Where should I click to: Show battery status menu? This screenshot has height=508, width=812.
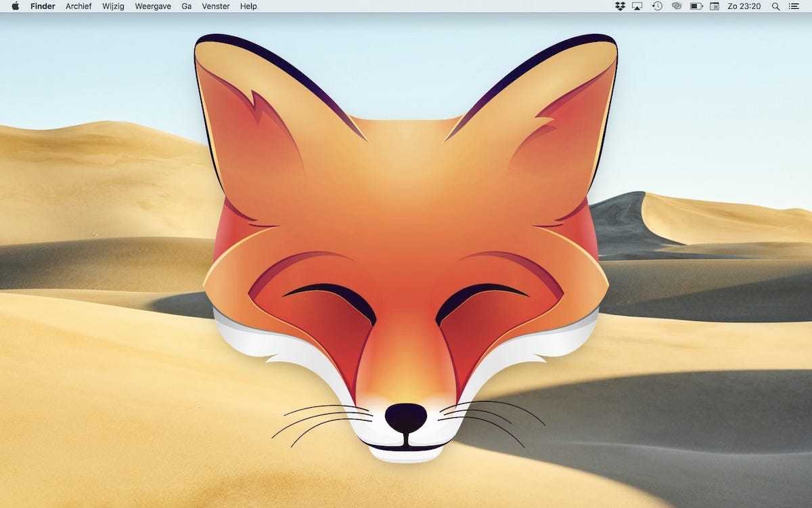pos(696,6)
